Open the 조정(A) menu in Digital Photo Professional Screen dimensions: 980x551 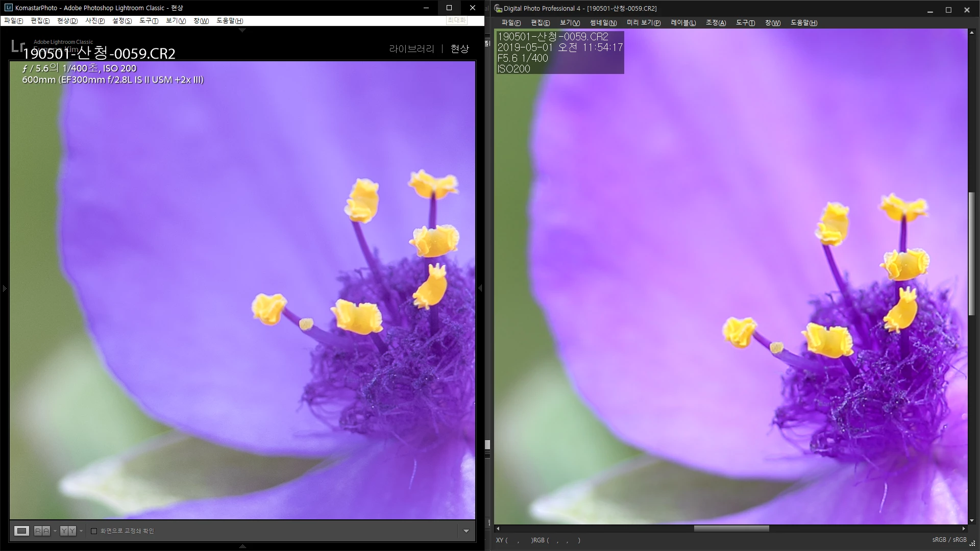click(716, 23)
